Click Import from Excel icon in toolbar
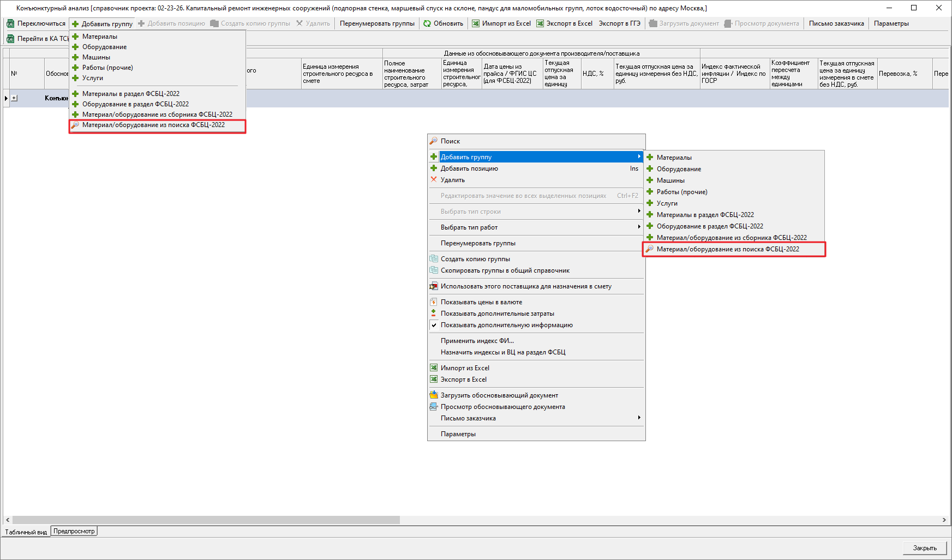Screen dimensions: 952x560 (476, 23)
